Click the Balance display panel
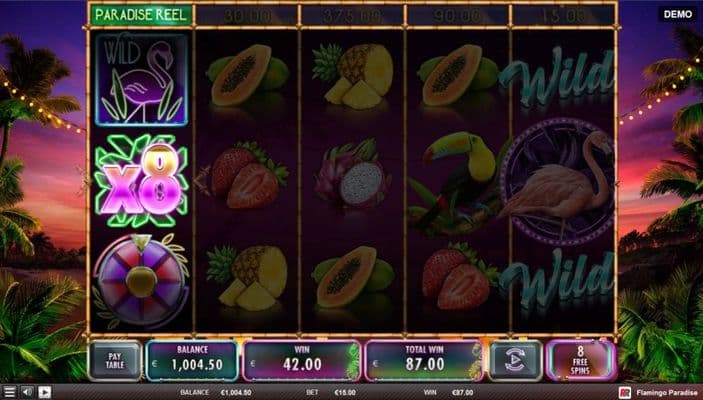The width and height of the screenshot is (703, 400). click(192, 361)
